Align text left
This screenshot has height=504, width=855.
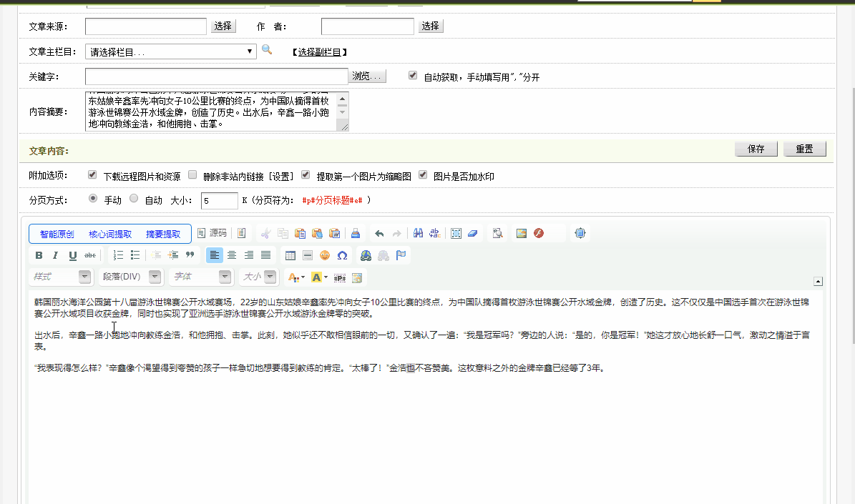pyautogui.click(x=215, y=255)
